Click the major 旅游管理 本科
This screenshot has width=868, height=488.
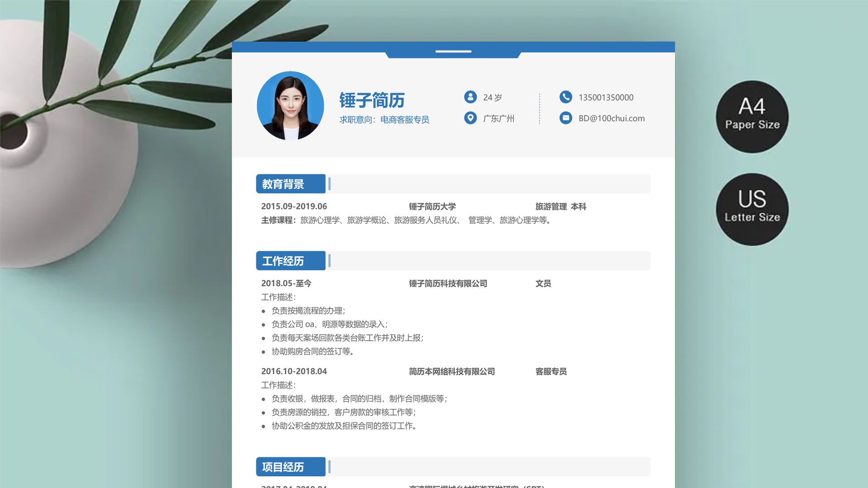point(561,206)
